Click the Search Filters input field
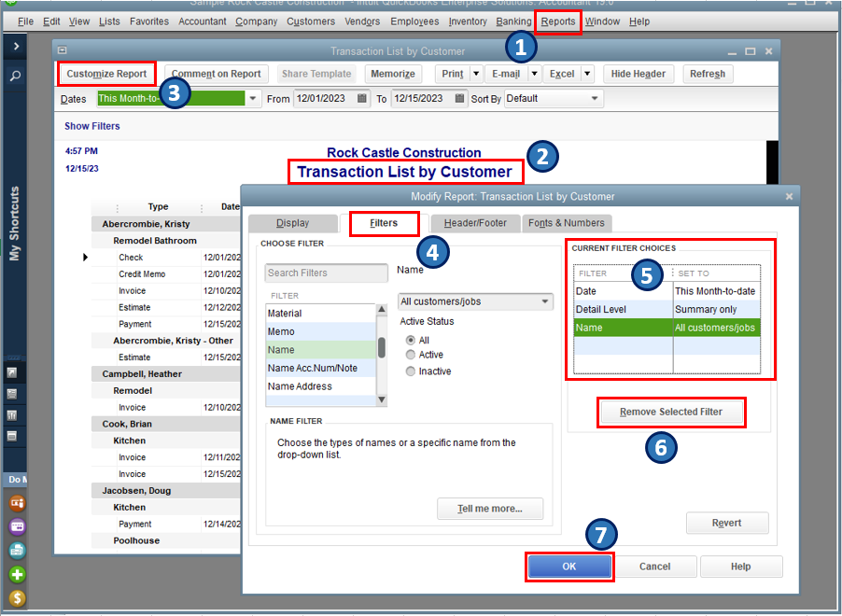Screen dimensions: 842x616 (326, 273)
